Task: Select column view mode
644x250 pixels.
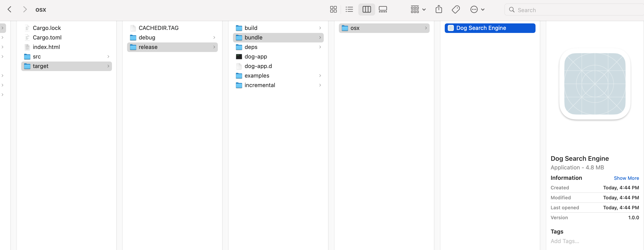Action: tap(367, 10)
